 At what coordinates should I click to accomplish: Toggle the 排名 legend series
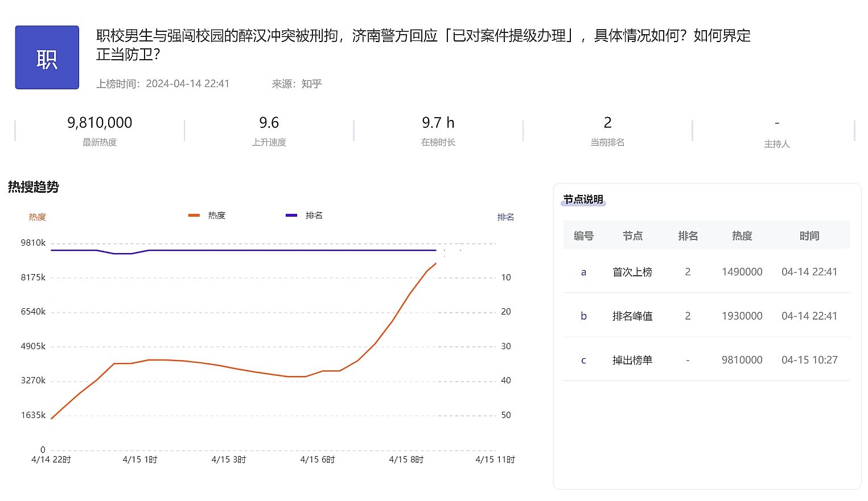[305, 216]
